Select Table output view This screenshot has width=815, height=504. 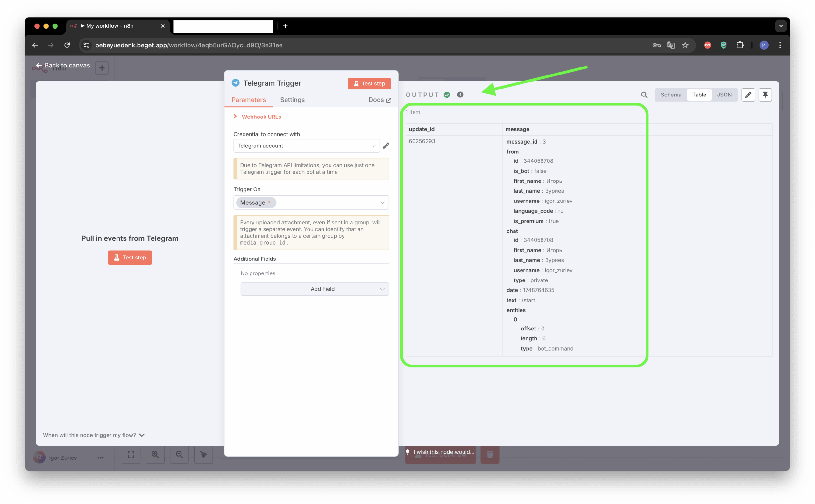tap(699, 95)
